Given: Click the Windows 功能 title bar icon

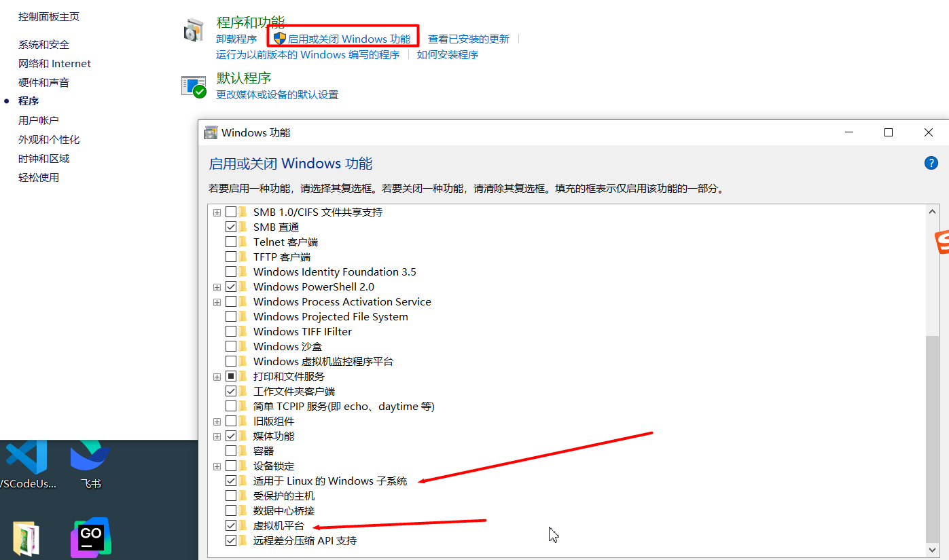Looking at the screenshot, I should [211, 132].
